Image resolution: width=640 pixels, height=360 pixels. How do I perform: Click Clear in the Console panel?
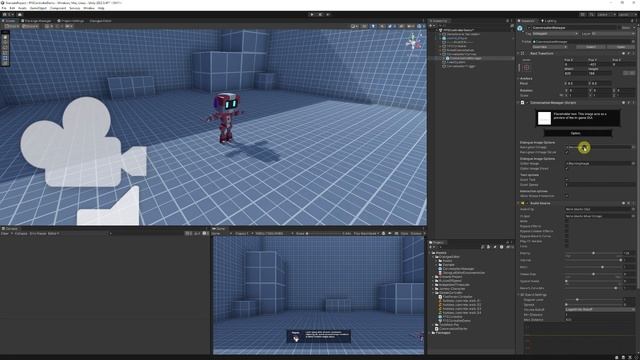pos(4,233)
